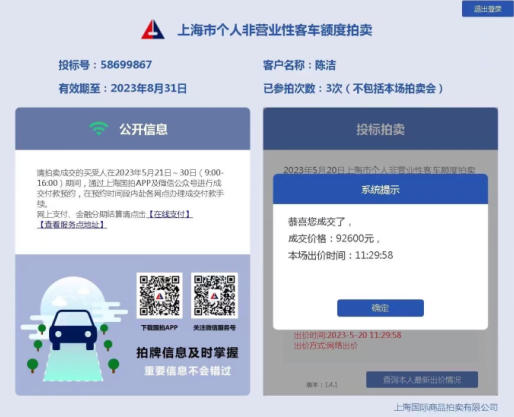This screenshot has width=514, height=417.
Task: Click the 退出登录 logout button
Action: [487, 9]
